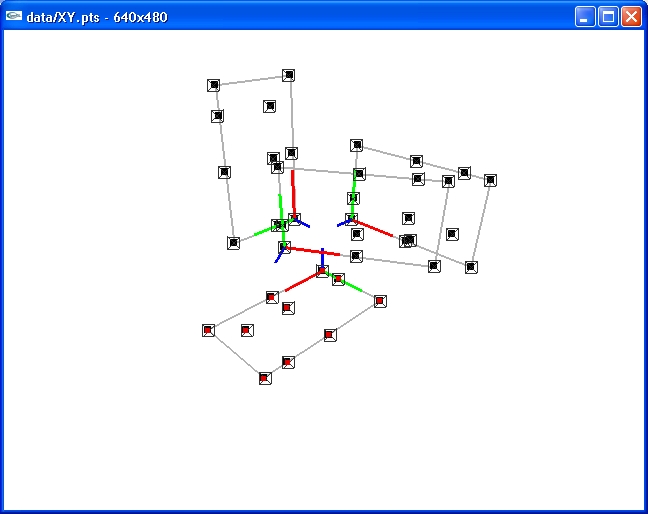Pick the leftmost red point marker
This screenshot has height=514, width=648.
(208, 330)
